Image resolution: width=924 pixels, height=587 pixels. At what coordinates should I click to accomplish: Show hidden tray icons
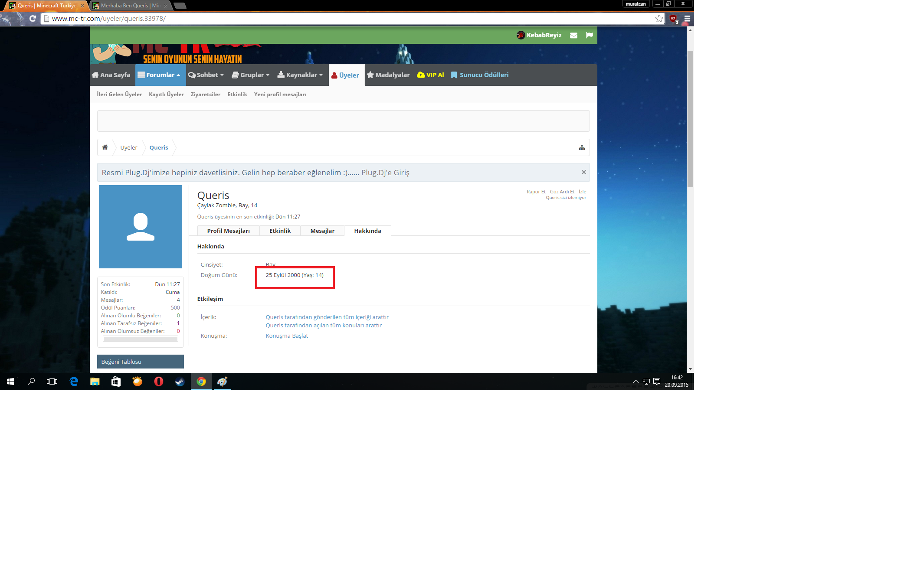tap(636, 382)
